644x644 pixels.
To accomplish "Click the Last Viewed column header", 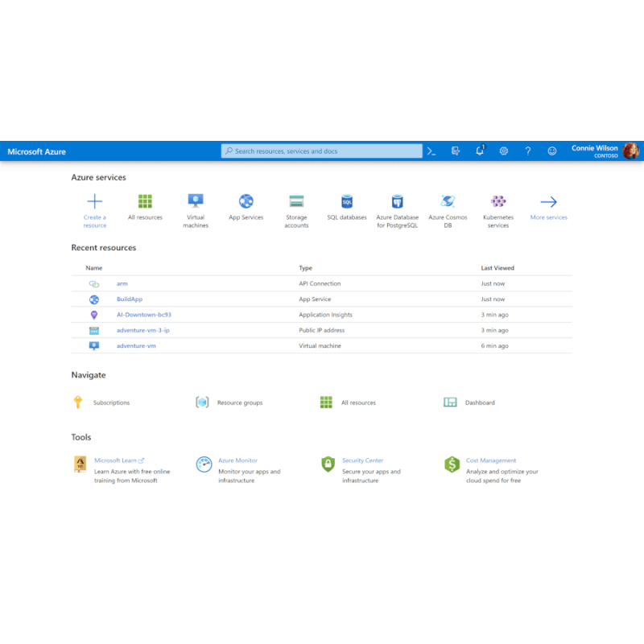I will pos(497,268).
